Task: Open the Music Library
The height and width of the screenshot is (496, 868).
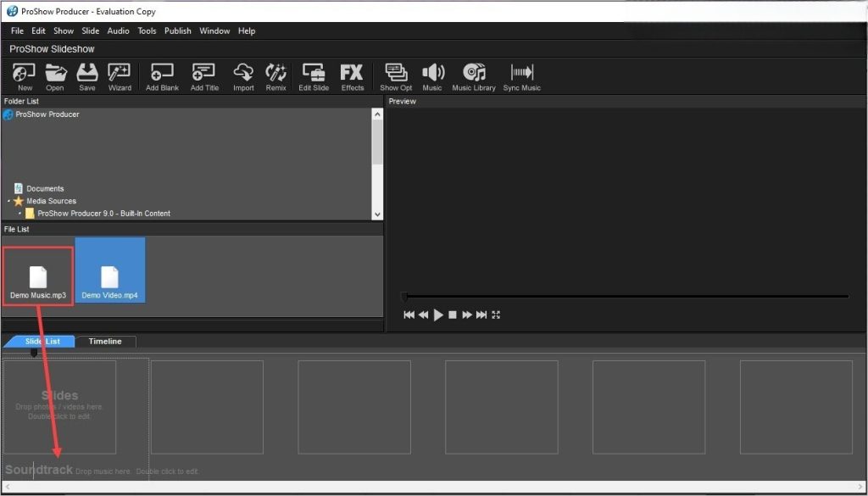Action: point(473,75)
